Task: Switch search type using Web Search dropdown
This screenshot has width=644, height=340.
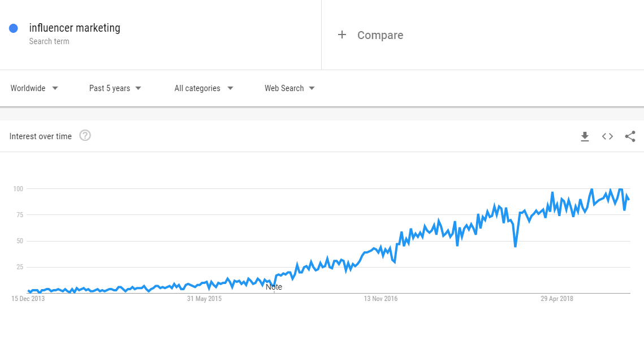Action: [289, 88]
